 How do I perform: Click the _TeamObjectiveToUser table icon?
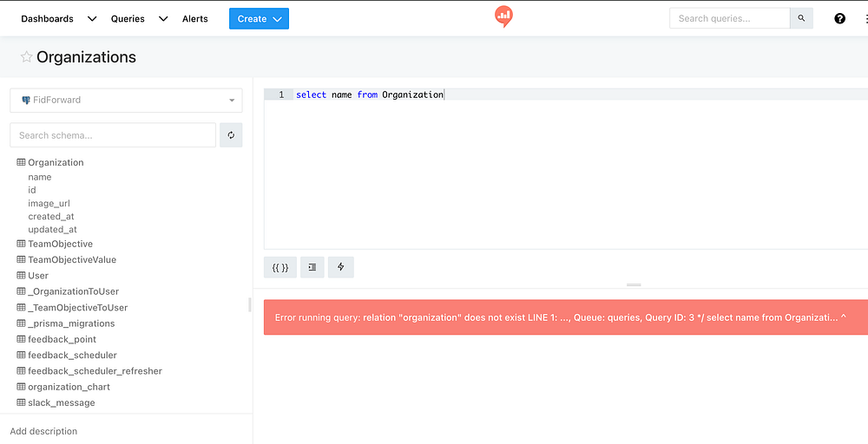tap(21, 307)
